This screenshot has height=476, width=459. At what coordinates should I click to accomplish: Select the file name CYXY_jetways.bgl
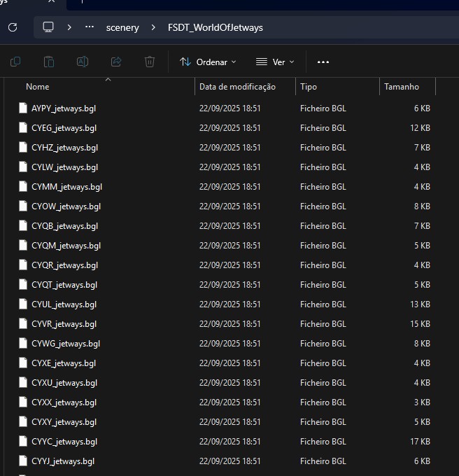[x=64, y=422]
